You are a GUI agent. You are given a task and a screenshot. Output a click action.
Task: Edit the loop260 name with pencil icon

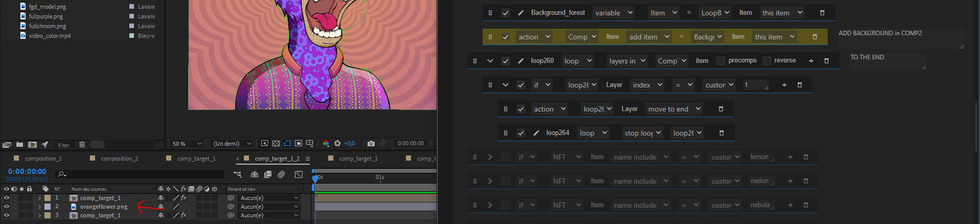(x=521, y=61)
